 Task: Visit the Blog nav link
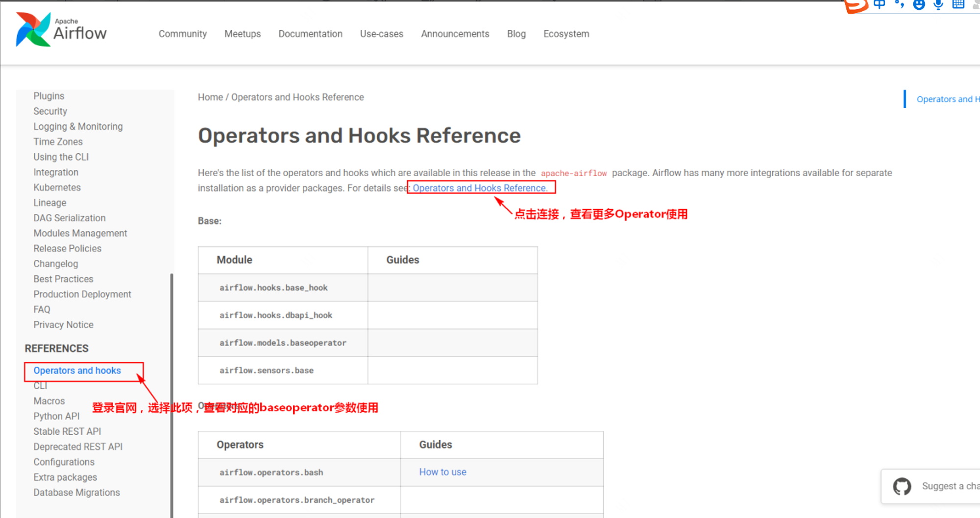tap(516, 34)
